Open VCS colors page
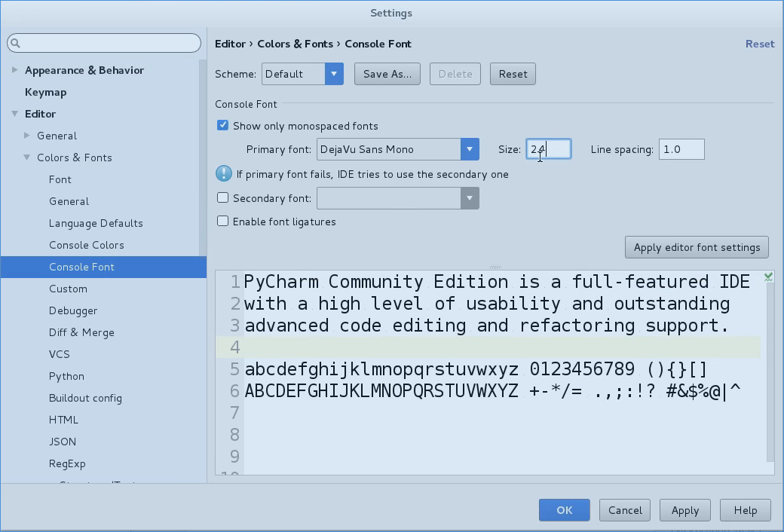The image size is (784, 532). pos(59,354)
